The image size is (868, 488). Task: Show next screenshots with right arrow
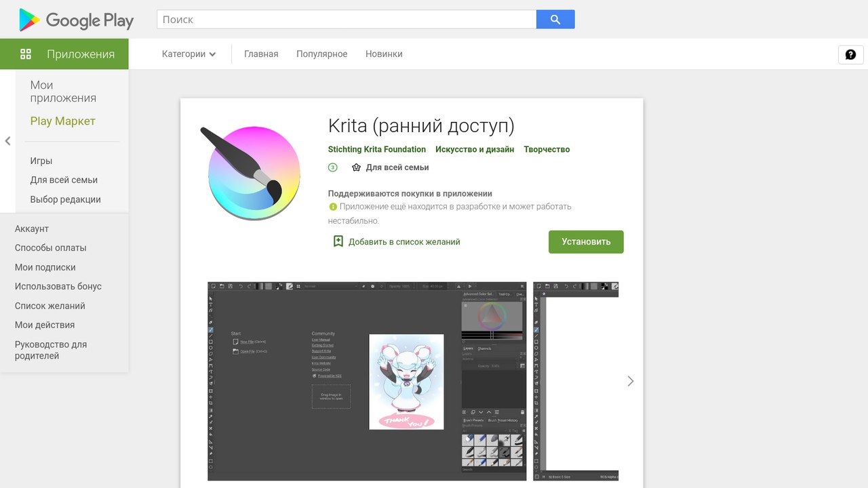tap(631, 382)
